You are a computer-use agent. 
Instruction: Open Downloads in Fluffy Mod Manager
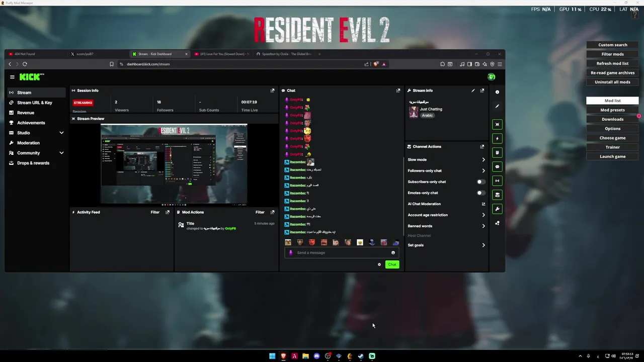(x=612, y=119)
